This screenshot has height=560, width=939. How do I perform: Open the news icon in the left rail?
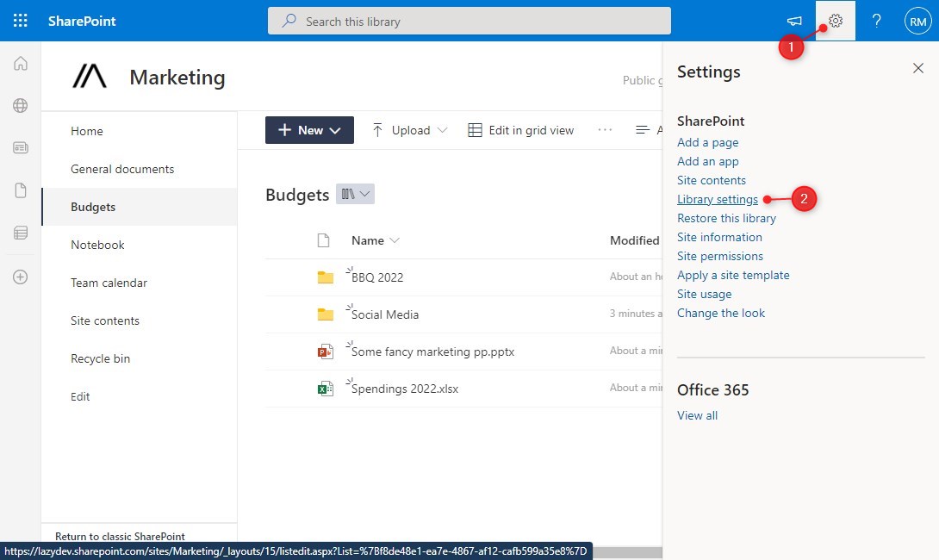click(19, 147)
